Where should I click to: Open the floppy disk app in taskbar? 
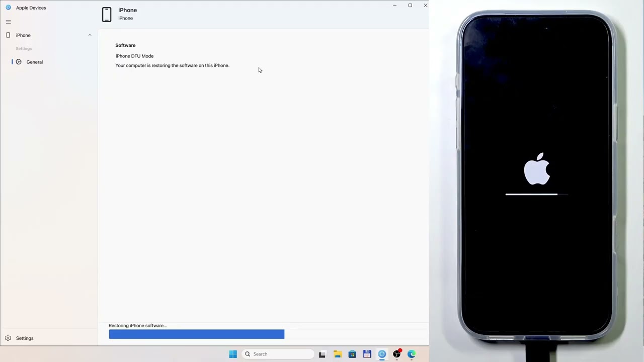367,354
